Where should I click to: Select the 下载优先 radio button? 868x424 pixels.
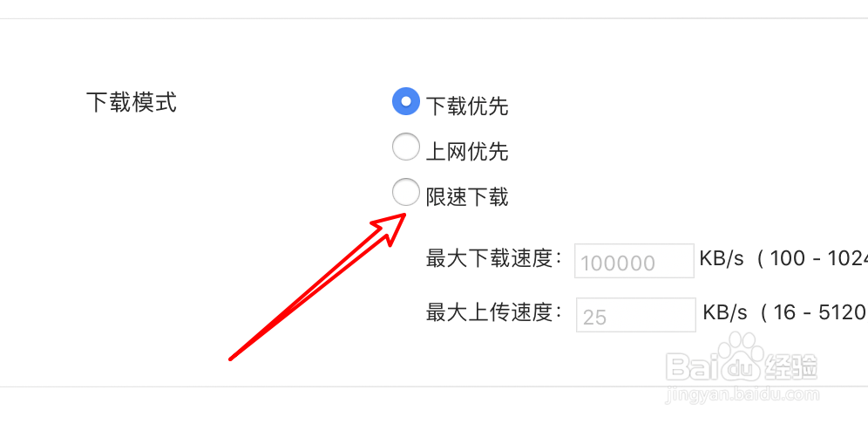(406, 101)
